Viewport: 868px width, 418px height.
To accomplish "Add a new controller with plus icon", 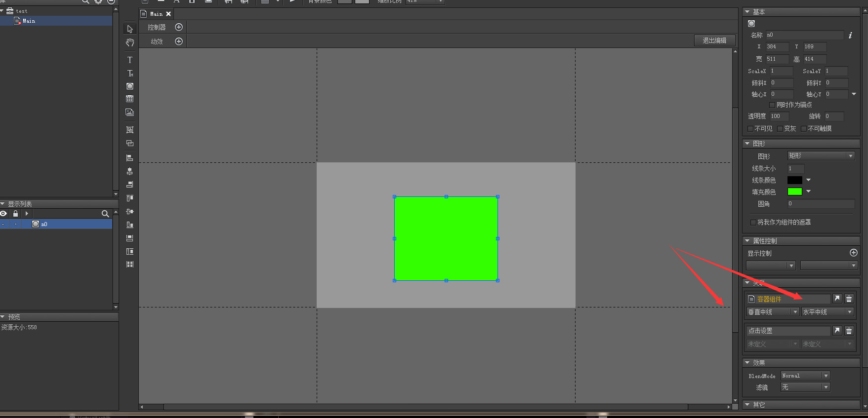I will coord(179,27).
